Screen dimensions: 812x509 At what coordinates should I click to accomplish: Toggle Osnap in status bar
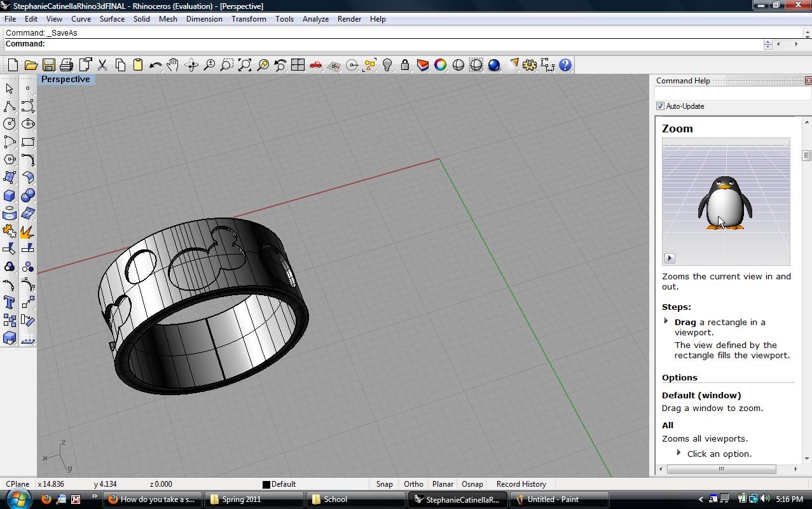click(472, 484)
